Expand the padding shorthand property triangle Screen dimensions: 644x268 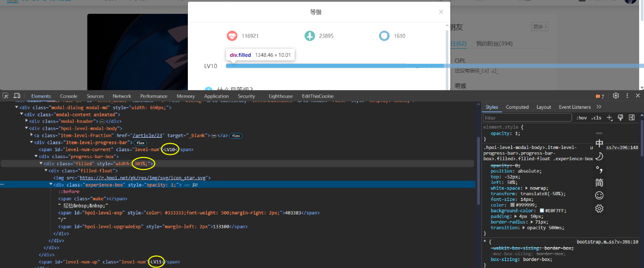pyautogui.click(x=517, y=216)
